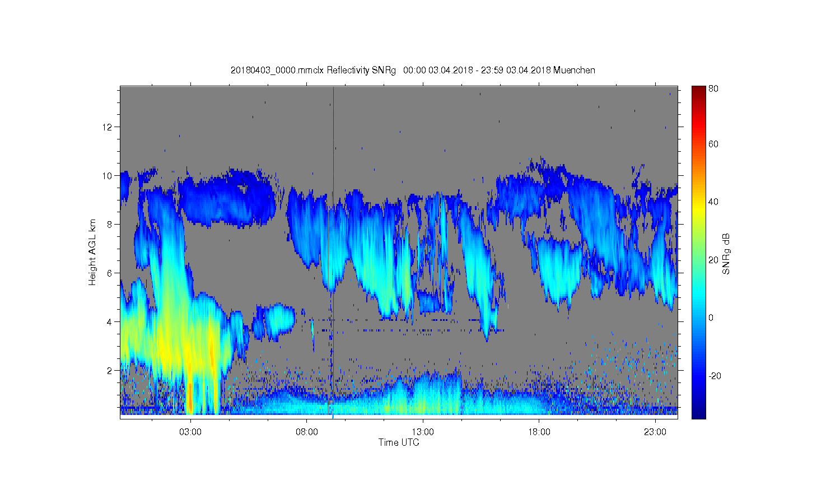This screenshot has height=504, width=840.
Task: Click the height tick label 6
Action: (x=110, y=273)
